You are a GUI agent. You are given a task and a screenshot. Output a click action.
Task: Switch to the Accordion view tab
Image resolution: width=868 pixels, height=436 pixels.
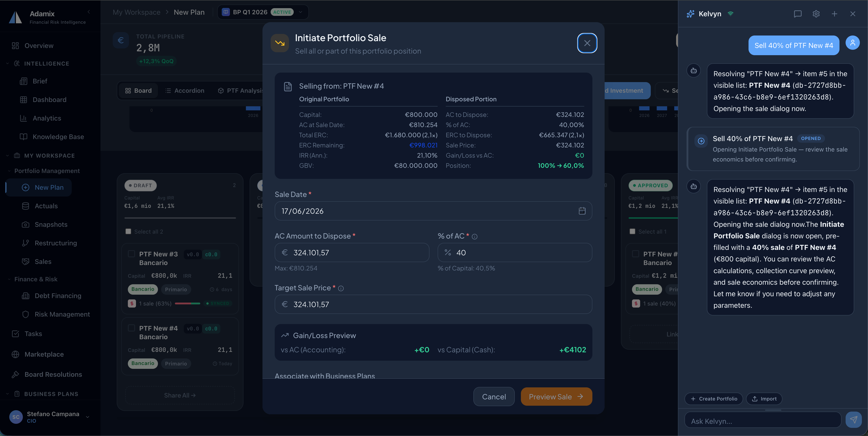tap(185, 90)
